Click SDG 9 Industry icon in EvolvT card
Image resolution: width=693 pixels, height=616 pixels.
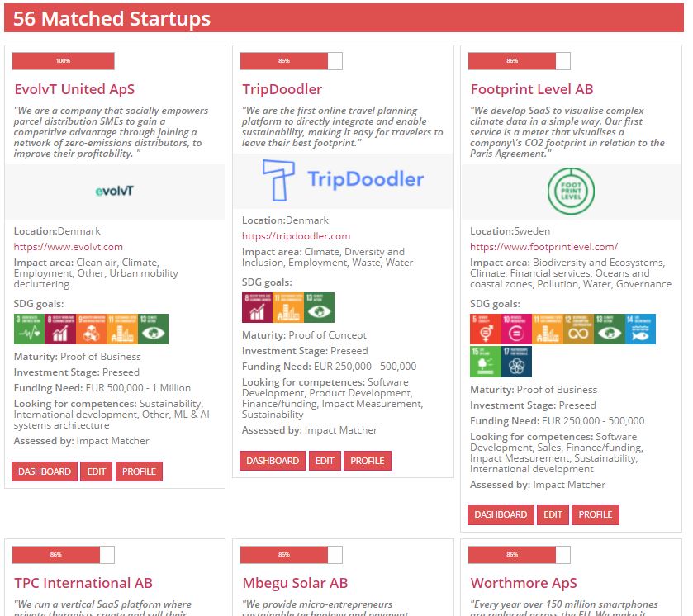[91, 329]
